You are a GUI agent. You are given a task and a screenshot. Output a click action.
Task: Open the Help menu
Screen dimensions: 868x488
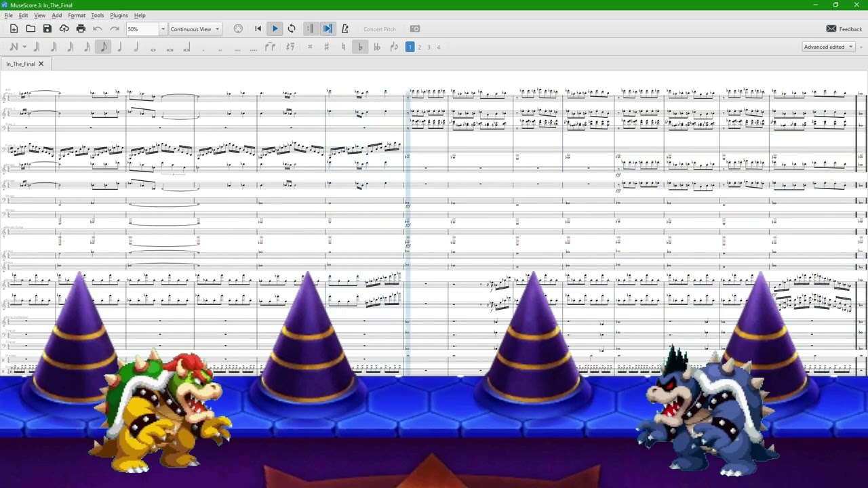point(140,15)
